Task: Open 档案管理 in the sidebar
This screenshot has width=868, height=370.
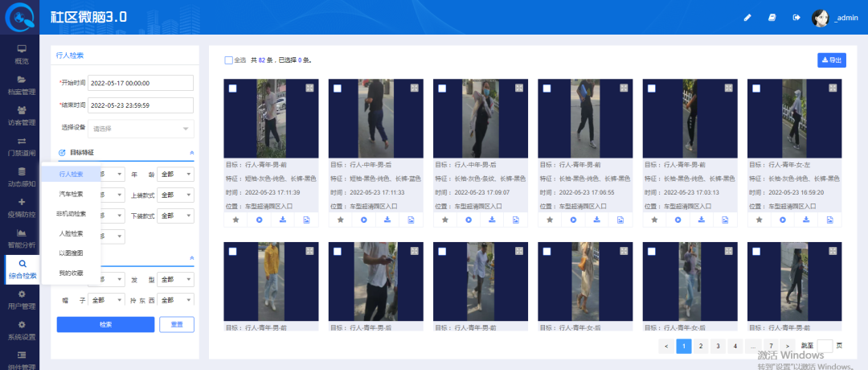Action: tap(22, 84)
